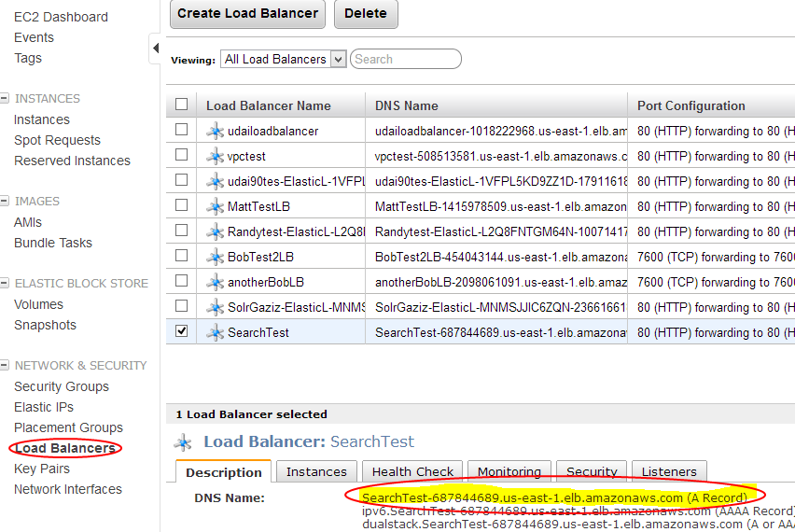Open Bundle Tasks page
This screenshot has height=532, width=795.
tap(53, 243)
